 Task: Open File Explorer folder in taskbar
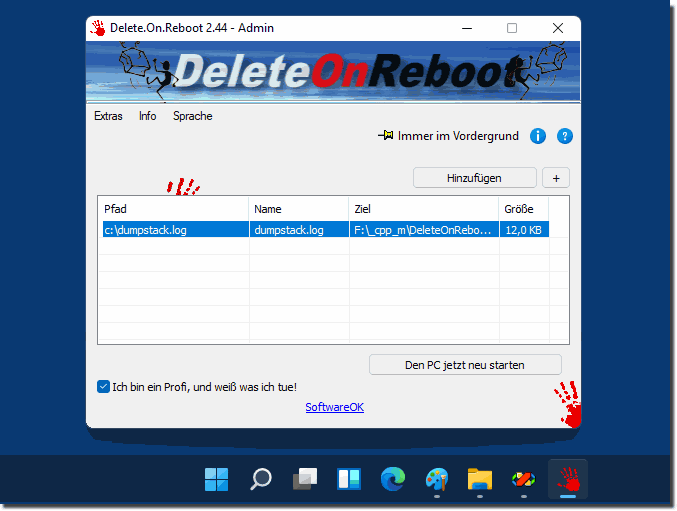coord(480,479)
